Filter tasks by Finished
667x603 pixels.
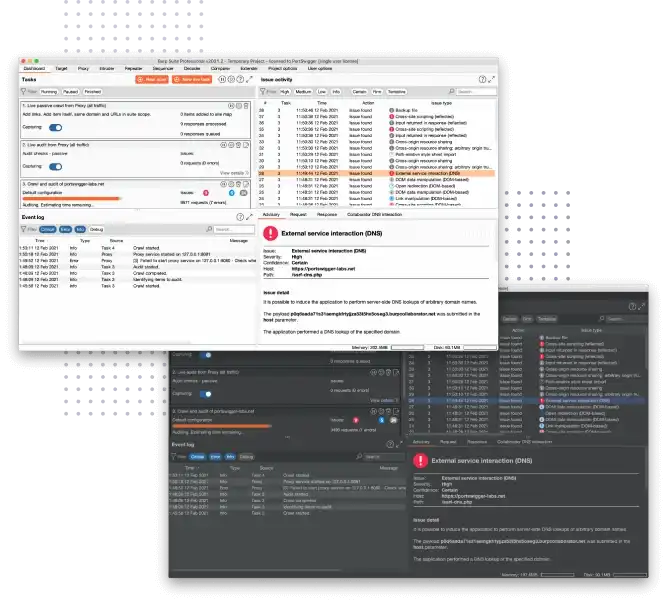93,92
